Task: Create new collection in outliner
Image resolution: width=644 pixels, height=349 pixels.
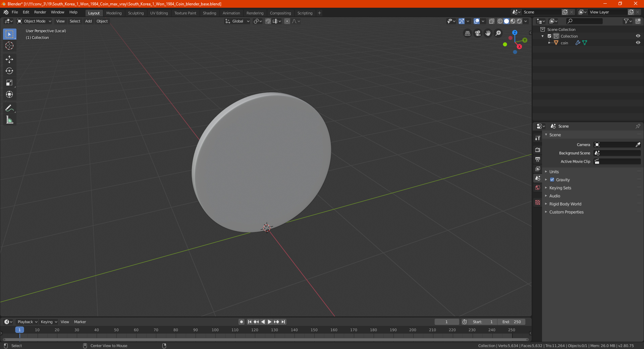Action: pyautogui.click(x=638, y=21)
